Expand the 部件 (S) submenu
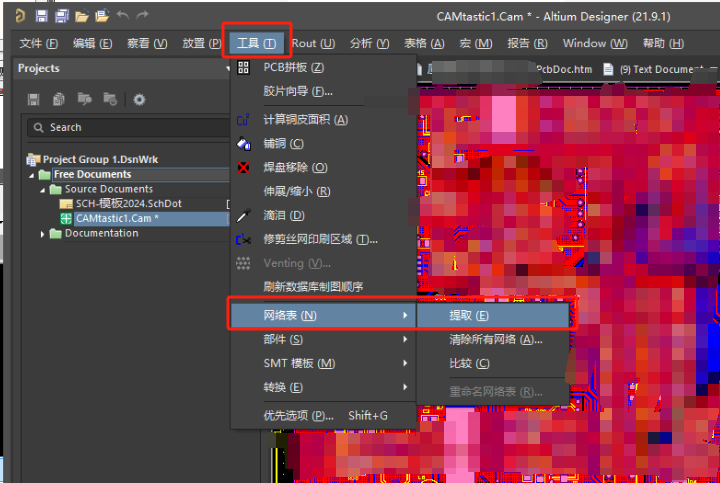 (323, 339)
